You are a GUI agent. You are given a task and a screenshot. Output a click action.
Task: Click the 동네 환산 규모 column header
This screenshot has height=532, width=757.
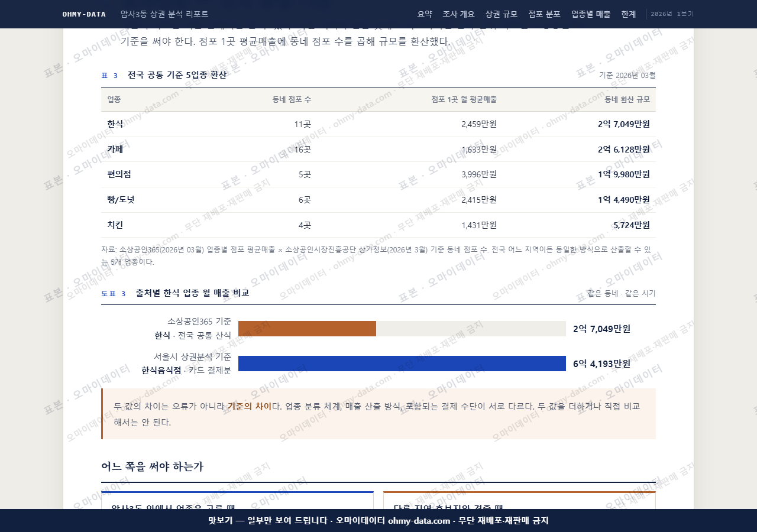pyautogui.click(x=627, y=99)
